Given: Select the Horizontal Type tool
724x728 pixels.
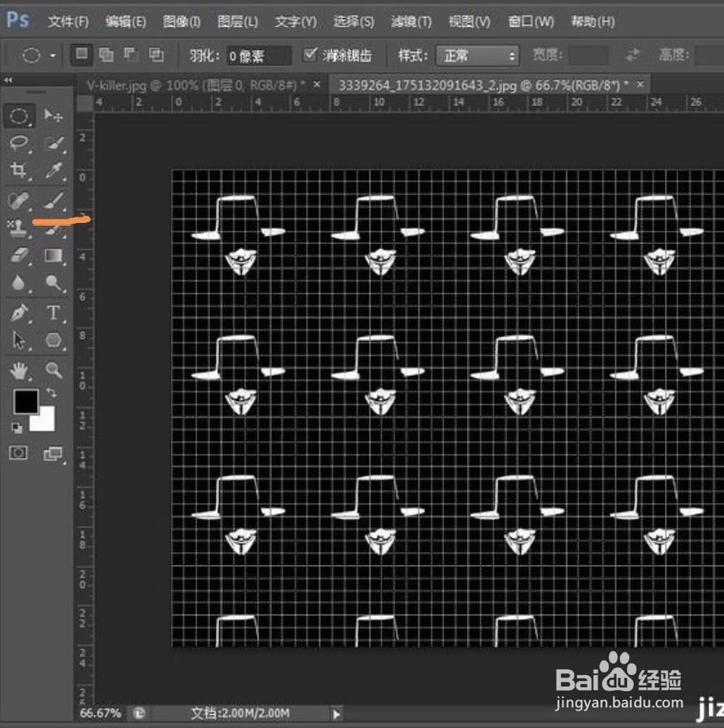Looking at the screenshot, I should click(x=54, y=312).
